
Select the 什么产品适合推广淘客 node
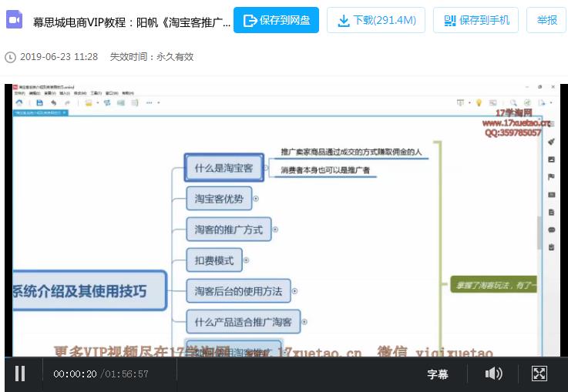[243, 322]
